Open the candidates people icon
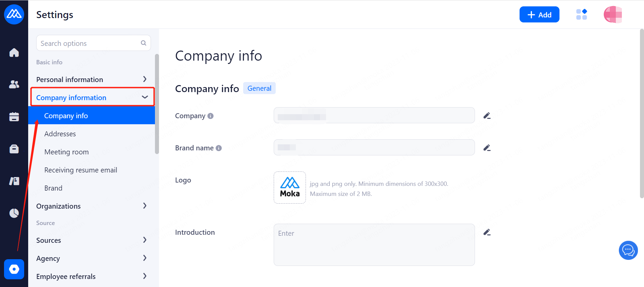Screen dimensions: 644x287 (14, 84)
